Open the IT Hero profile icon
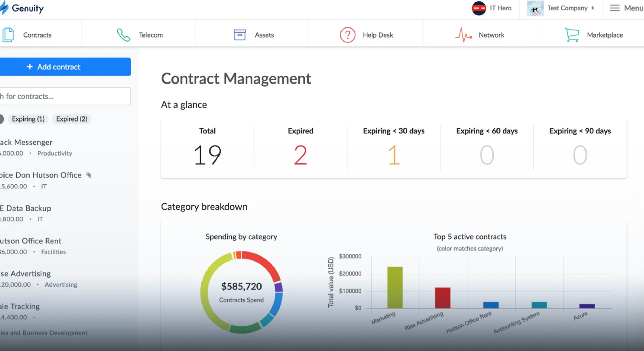The image size is (644, 351). tap(479, 7)
